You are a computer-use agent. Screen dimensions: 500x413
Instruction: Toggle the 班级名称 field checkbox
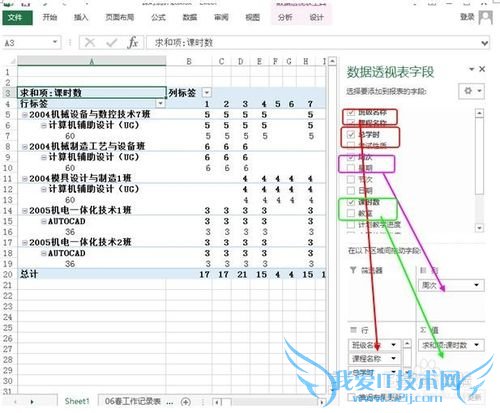351,113
